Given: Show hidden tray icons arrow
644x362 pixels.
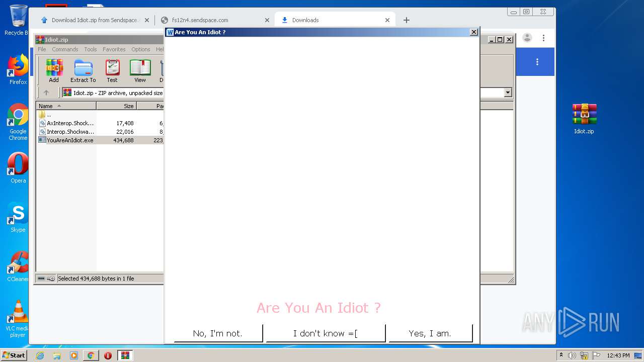Looking at the screenshot, I should 561,355.
